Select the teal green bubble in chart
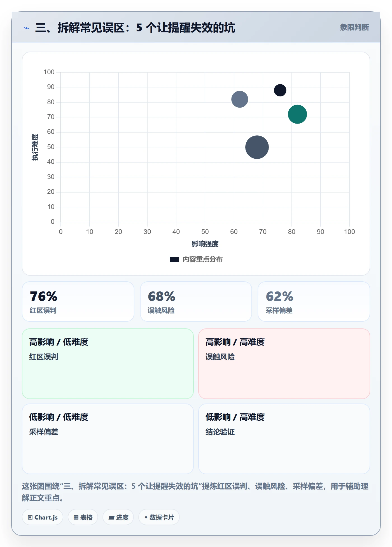 pyautogui.click(x=297, y=114)
